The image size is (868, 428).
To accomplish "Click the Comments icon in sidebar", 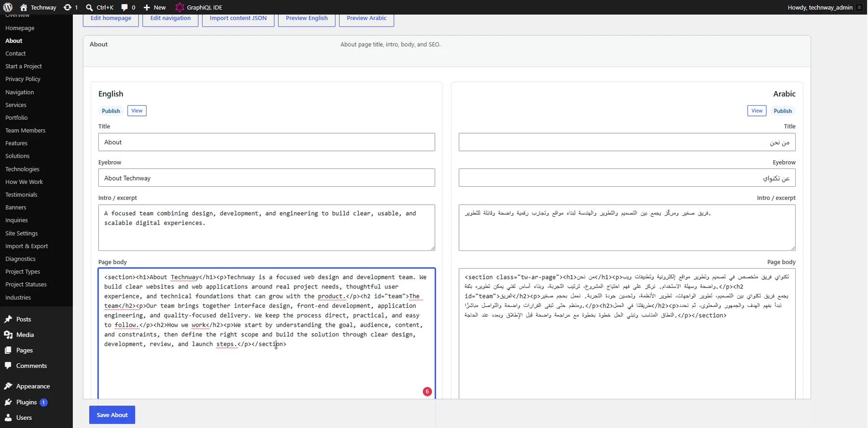I will click(x=8, y=366).
